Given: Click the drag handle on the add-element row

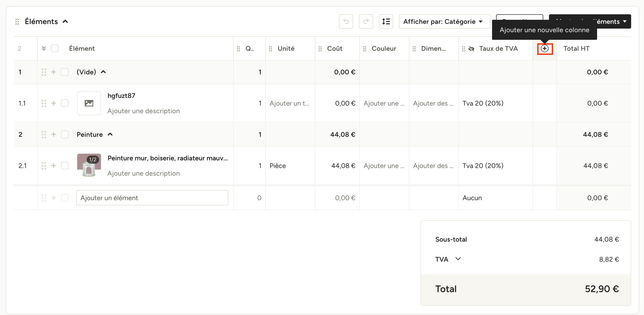Looking at the screenshot, I should pyautogui.click(x=44, y=198).
